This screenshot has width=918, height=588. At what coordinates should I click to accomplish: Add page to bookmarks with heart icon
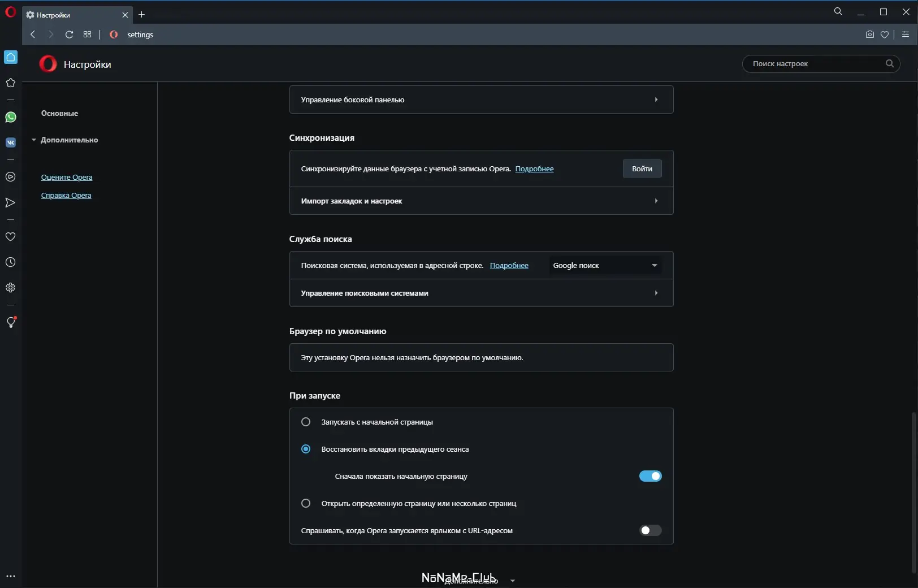[x=885, y=34]
